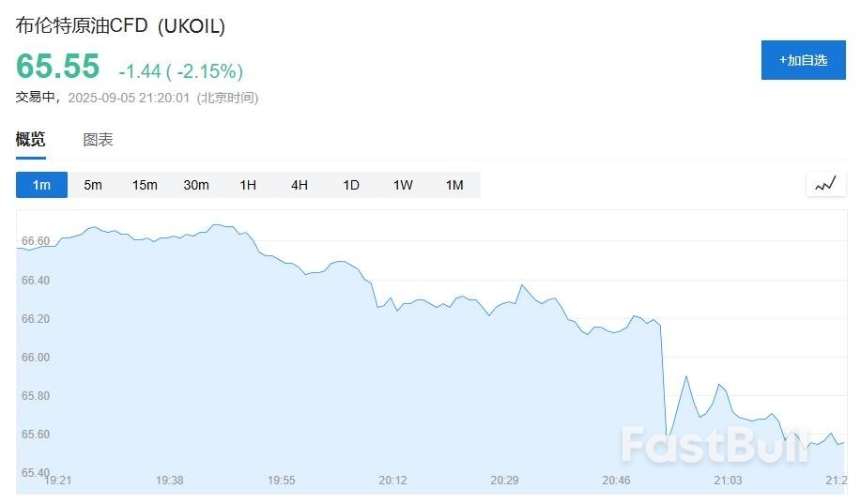Select the 1m timeframe
The height and width of the screenshot is (504, 861).
[x=41, y=185]
